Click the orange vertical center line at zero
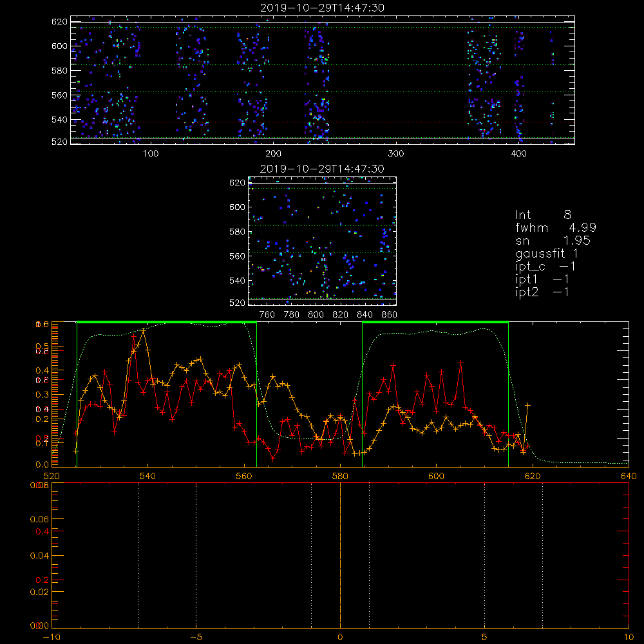 pos(341,555)
